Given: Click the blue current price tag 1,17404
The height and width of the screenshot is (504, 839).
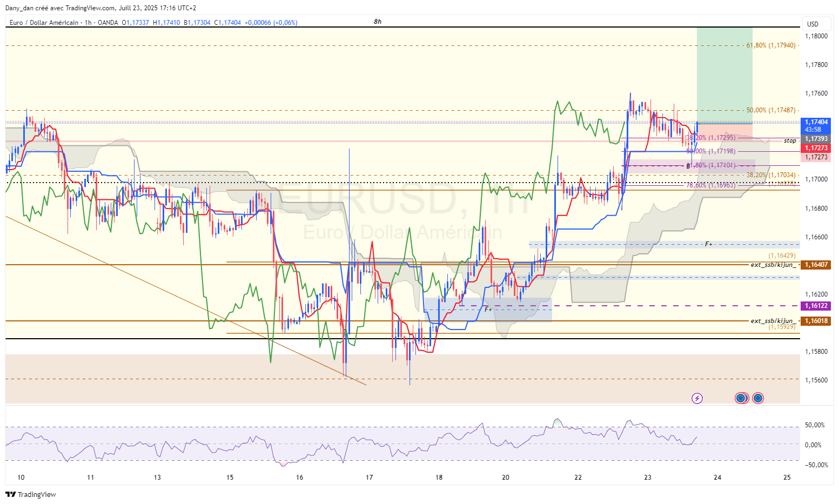Looking at the screenshot, I should (816, 122).
